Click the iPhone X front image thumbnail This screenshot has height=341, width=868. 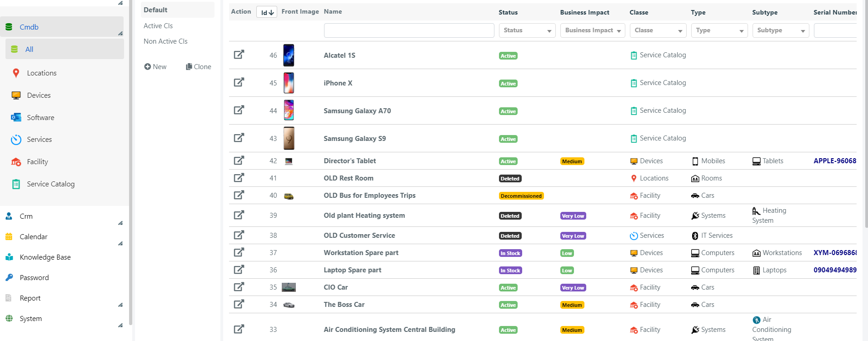pos(289,83)
